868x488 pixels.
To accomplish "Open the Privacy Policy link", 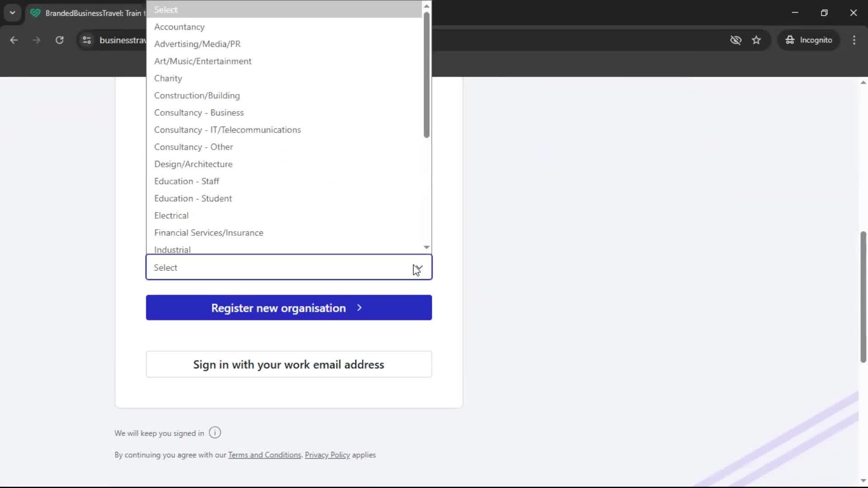I will pyautogui.click(x=327, y=455).
